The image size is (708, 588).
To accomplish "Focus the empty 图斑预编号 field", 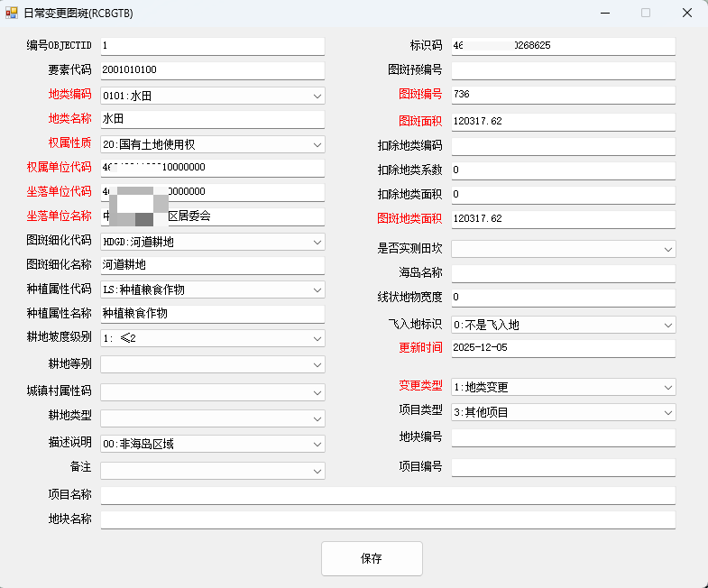I will 564,70.
